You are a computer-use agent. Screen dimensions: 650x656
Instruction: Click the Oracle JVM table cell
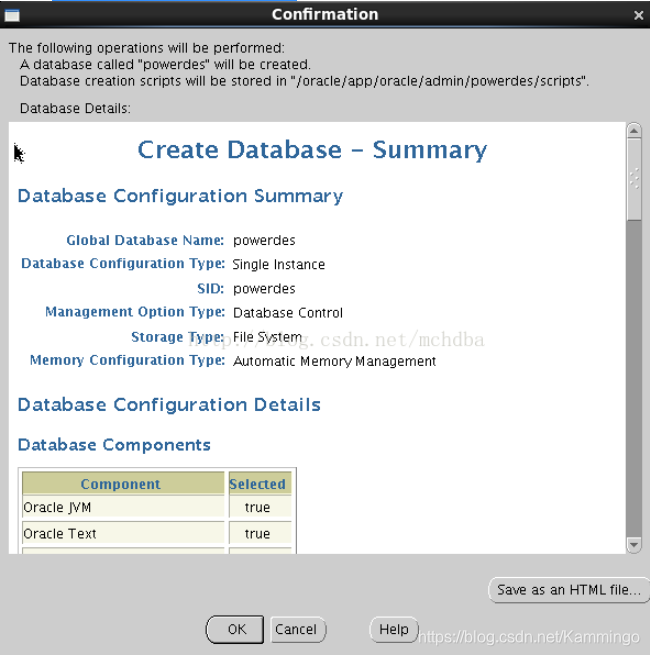[123, 507]
